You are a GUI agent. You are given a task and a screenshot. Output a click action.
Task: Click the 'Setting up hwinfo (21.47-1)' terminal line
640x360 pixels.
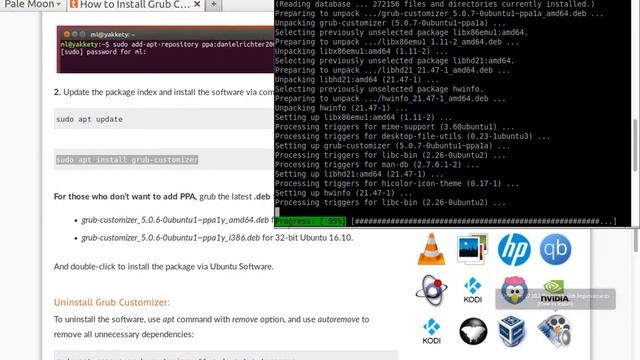343,193
